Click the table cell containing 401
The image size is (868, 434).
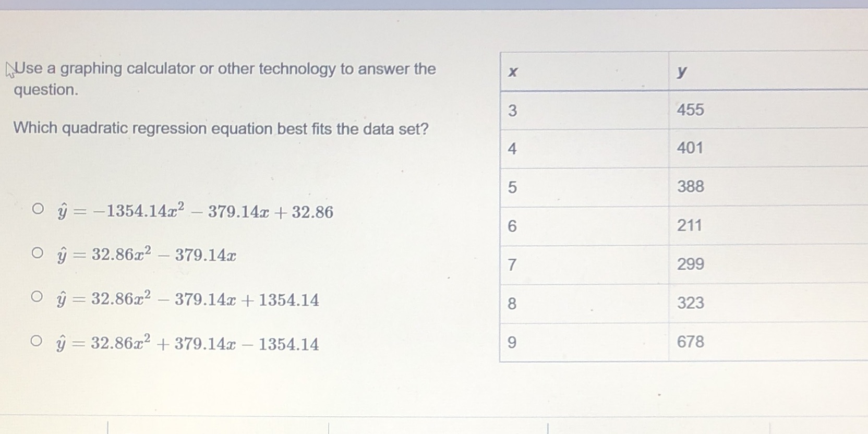691,148
